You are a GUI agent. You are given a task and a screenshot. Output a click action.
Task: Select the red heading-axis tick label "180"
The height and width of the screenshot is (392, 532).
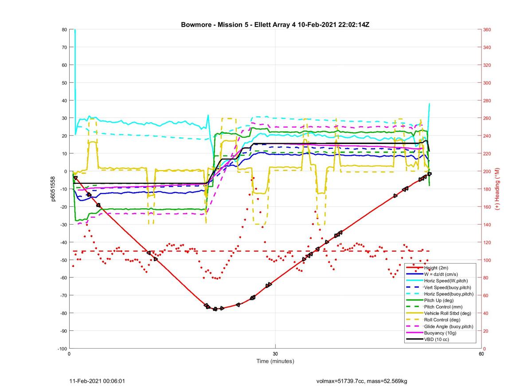coord(488,189)
